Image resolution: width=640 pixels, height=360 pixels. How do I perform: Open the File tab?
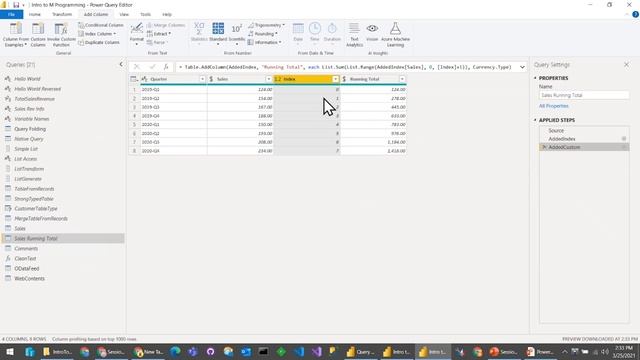pos(11,14)
